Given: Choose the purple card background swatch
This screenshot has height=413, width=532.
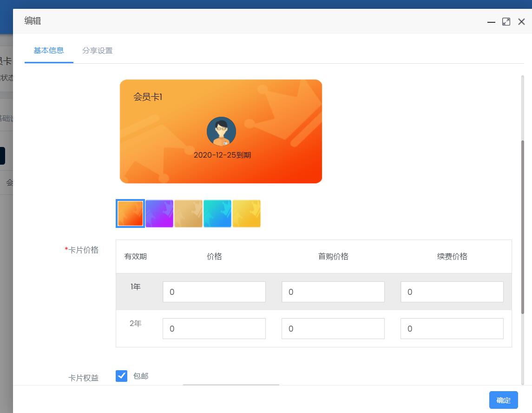Looking at the screenshot, I should pyautogui.click(x=159, y=213).
